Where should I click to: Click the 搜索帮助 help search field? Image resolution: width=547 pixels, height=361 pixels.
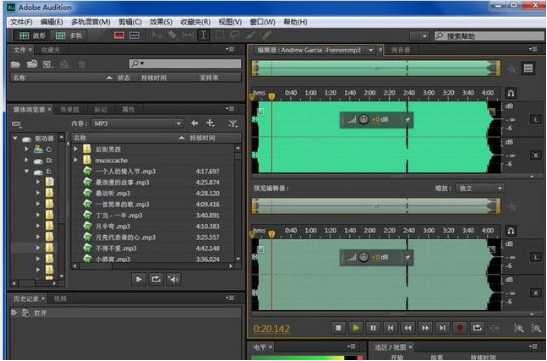(489, 36)
